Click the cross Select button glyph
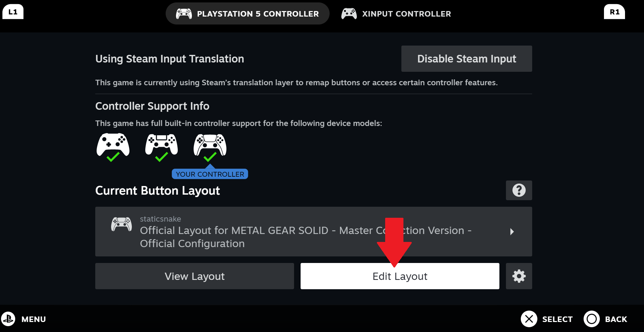 tap(529, 319)
